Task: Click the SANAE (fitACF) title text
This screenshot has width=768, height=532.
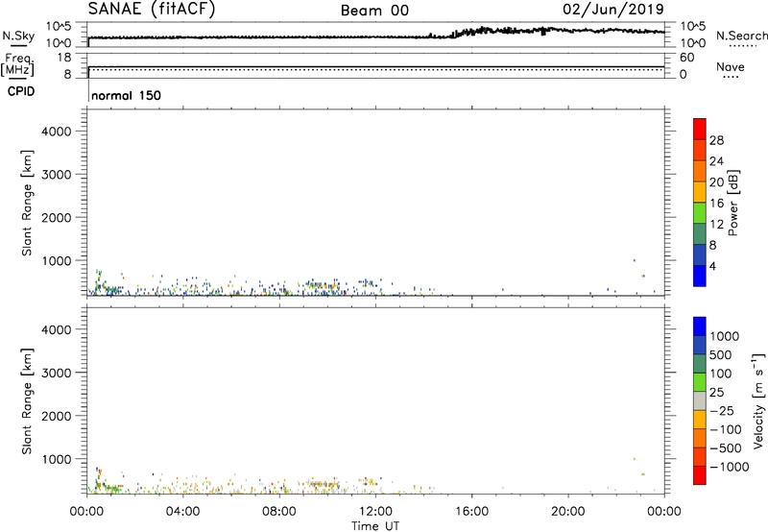Action: pyautogui.click(x=152, y=9)
